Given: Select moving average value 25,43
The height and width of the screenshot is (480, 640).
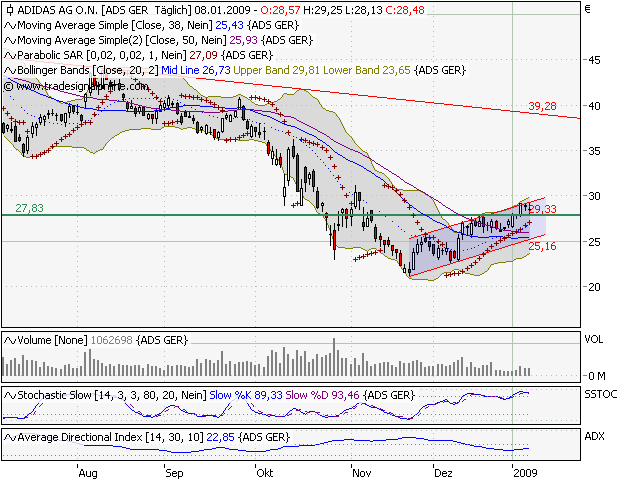Looking at the screenshot, I should [x=229, y=25].
